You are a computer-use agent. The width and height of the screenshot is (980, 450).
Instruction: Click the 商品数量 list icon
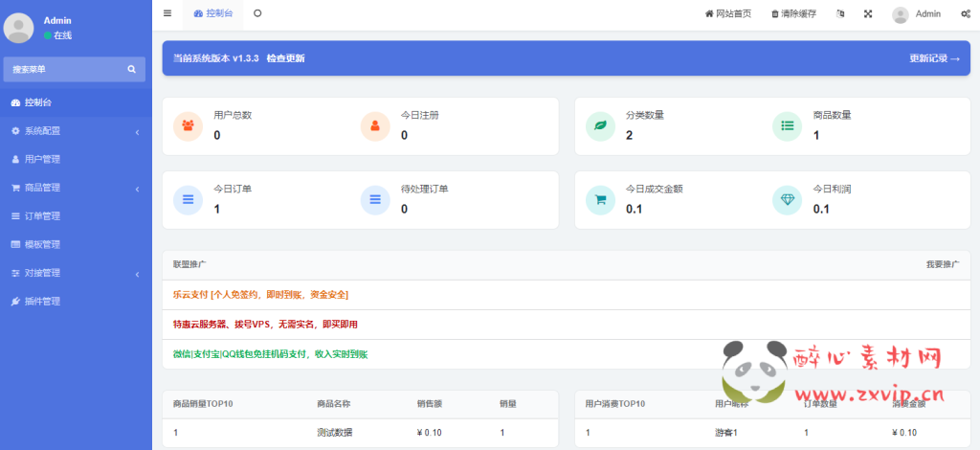coord(788,125)
